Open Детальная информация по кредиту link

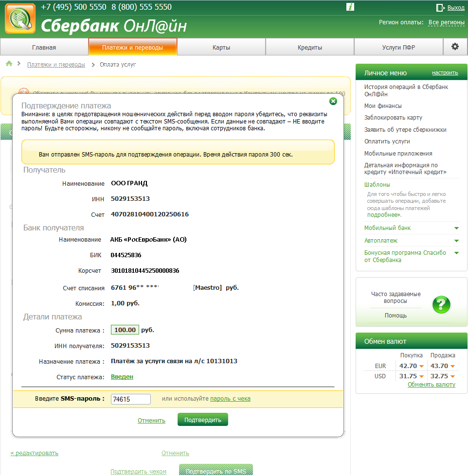405,169
